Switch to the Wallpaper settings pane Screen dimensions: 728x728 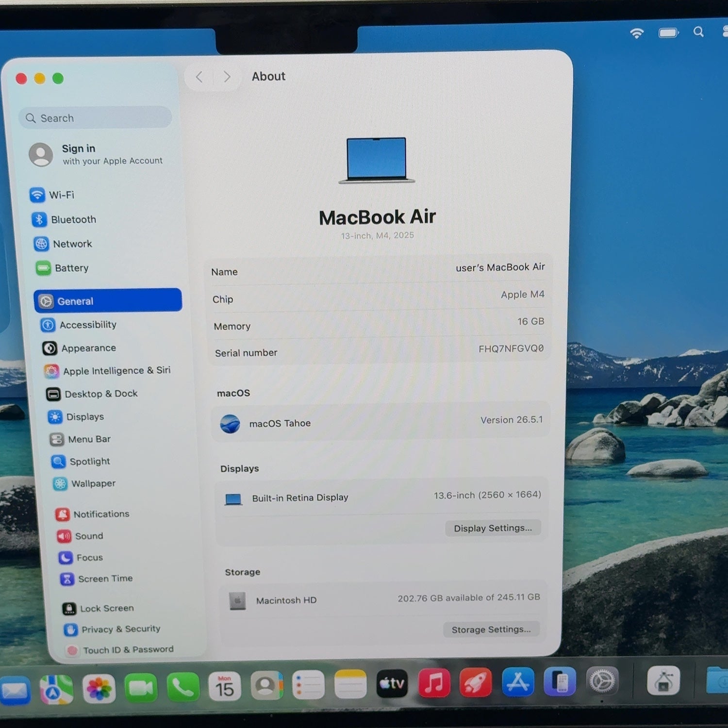click(x=84, y=483)
